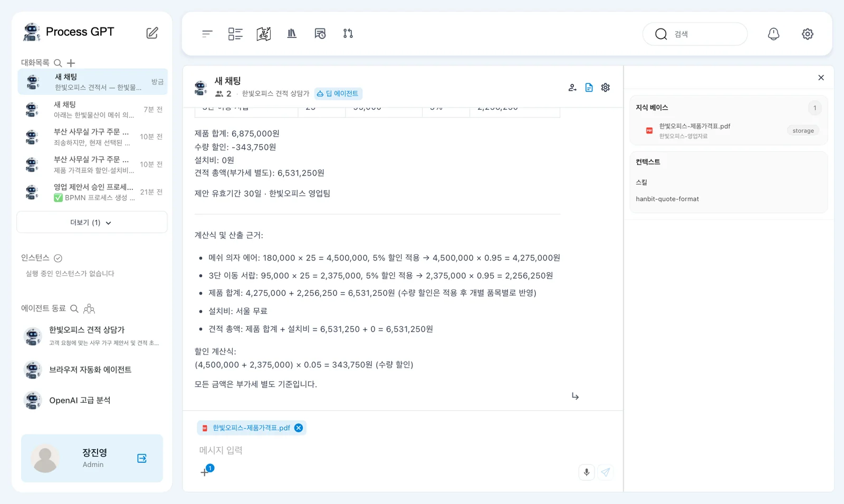Click 제품 합계: 6,875,000원 line

pos(237,133)
